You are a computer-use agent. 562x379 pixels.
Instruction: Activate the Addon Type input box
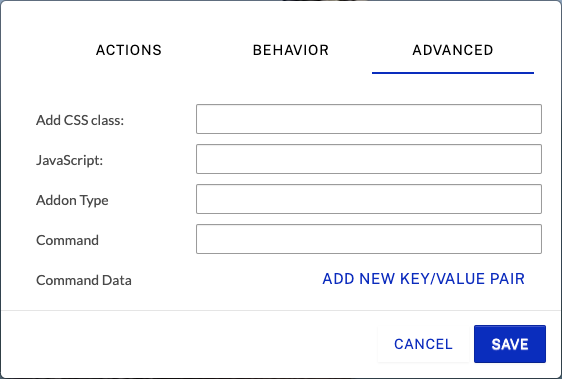tap(369, 199)
